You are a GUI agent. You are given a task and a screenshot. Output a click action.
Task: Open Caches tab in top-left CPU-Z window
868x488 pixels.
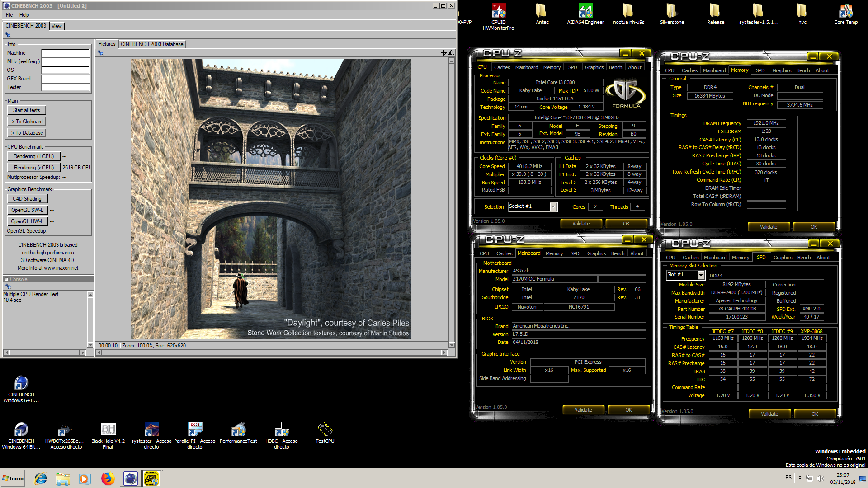[502, 67]
